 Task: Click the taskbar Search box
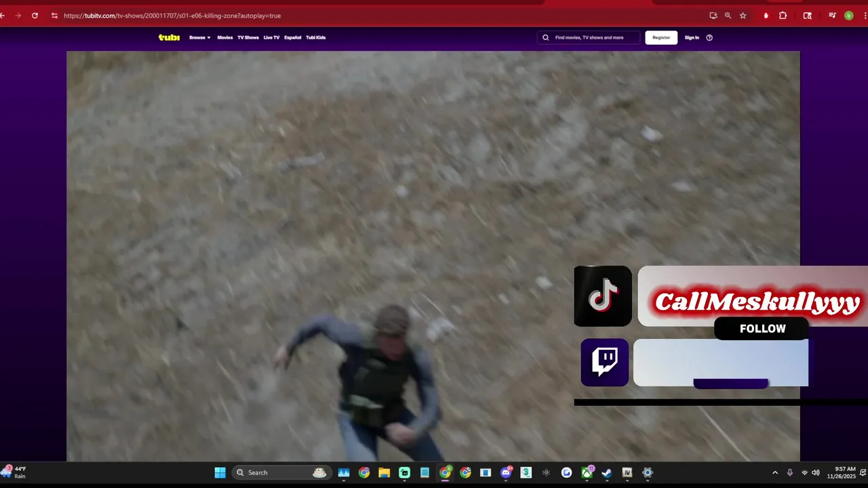pyautogui.click(x=281, y=472)
